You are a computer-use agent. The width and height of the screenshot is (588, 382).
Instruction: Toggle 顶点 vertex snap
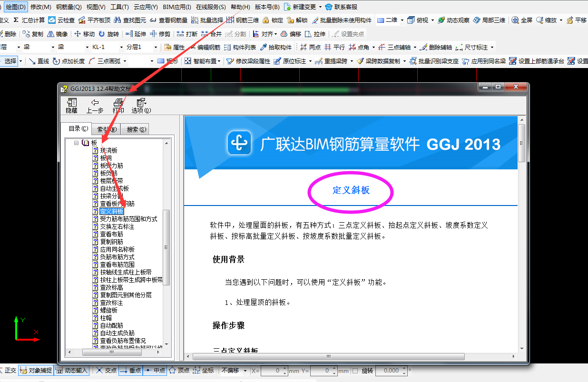coord(179,370)
